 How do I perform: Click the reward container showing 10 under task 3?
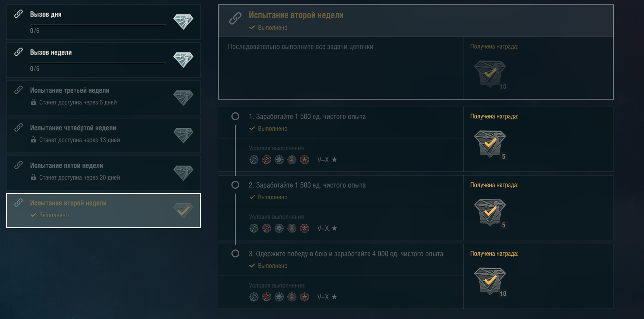click(x=490, y=282)
